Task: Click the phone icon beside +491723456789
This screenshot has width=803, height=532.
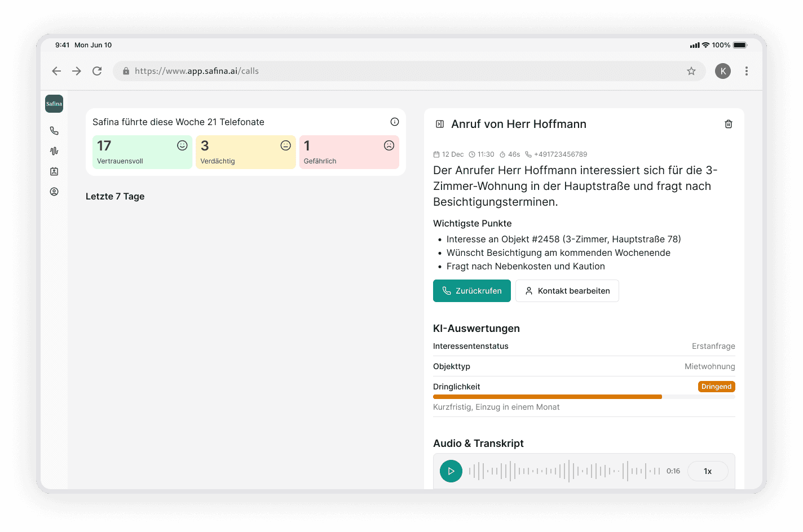Action: (x=528, y=154)
